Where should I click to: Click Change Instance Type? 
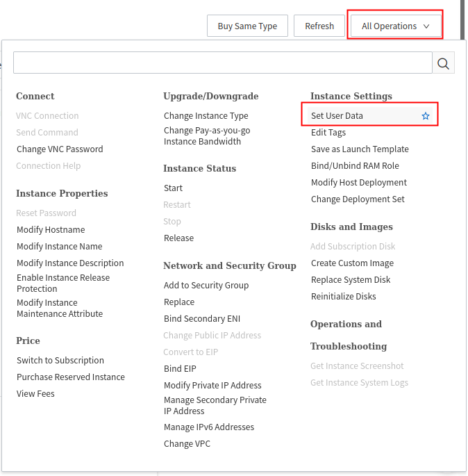tap(206, 115)
